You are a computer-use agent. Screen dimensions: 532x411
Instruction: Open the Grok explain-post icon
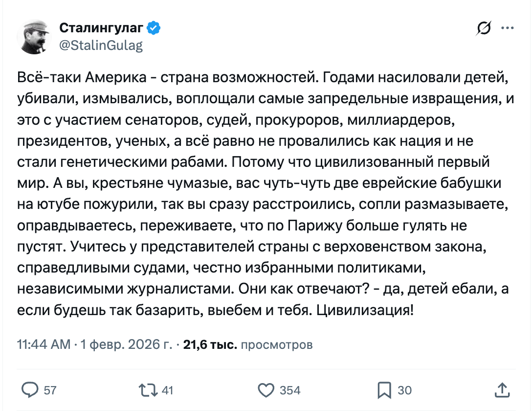(484, 30)
